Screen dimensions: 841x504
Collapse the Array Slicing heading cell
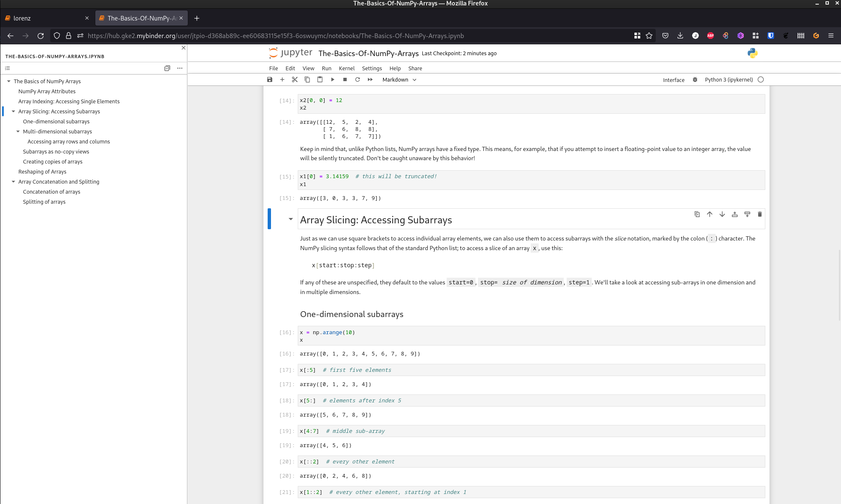[x=291, y=219]
